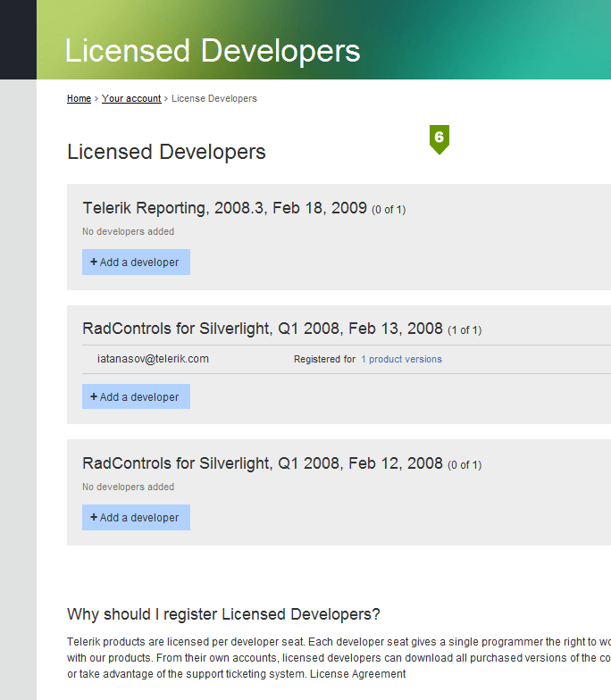Click License Developers breadcrumb text
The width and height of the screenshot is (611, 700).
214,98
